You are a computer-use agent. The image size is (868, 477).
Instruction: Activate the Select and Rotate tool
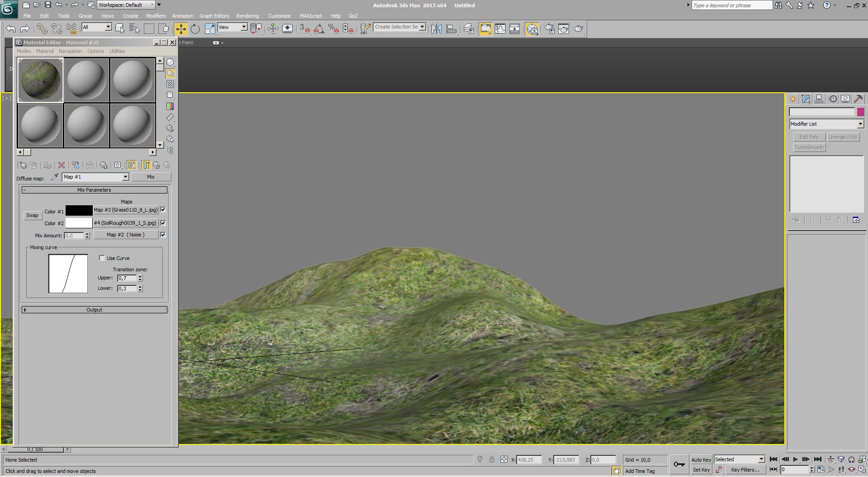click(195, 29)
